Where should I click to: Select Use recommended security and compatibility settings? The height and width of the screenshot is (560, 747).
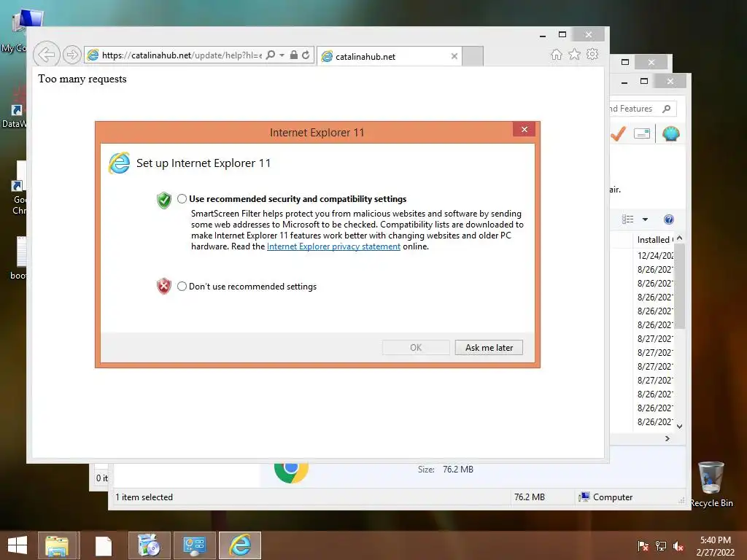coord(182,198)
